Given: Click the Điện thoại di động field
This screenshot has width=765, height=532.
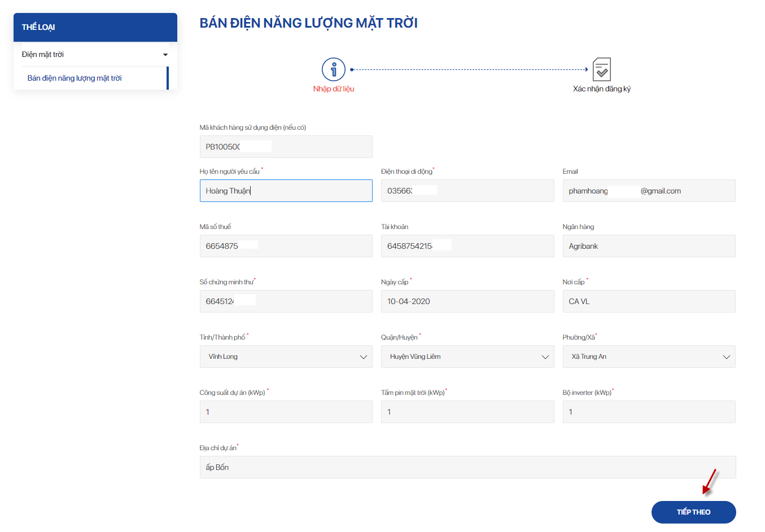Looking at the screenshot, I should 467,191.
